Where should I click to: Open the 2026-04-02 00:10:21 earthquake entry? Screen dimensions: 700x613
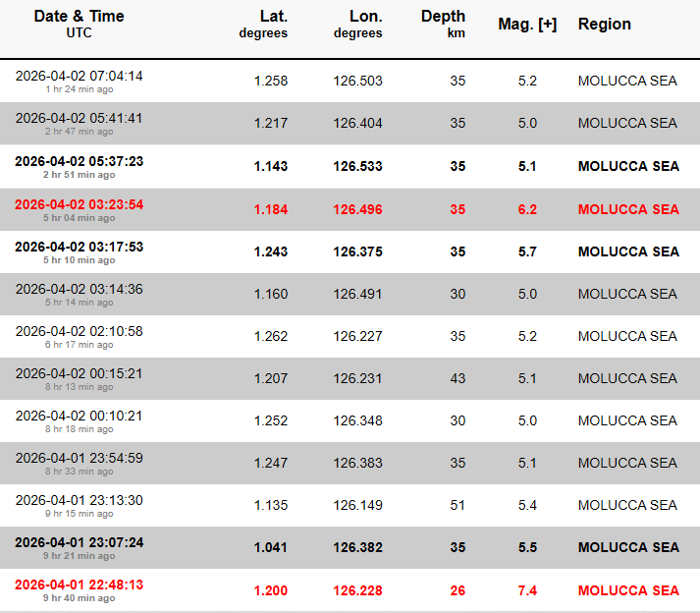tap(79, 416)
